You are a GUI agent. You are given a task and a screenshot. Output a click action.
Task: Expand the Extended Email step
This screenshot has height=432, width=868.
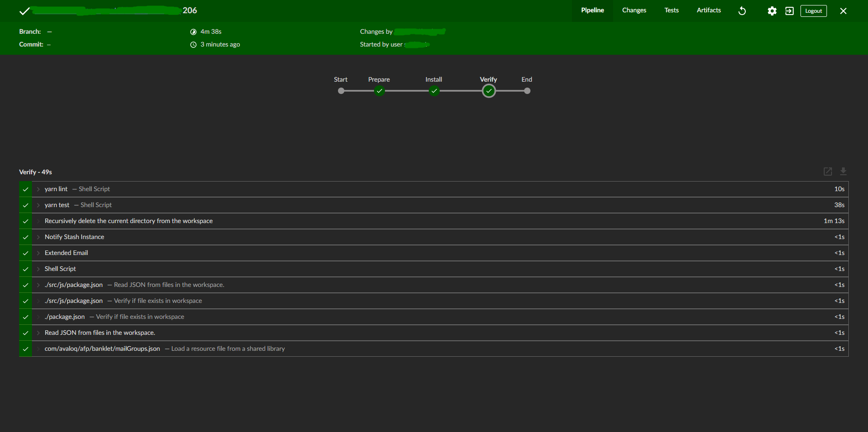(66, 253)
